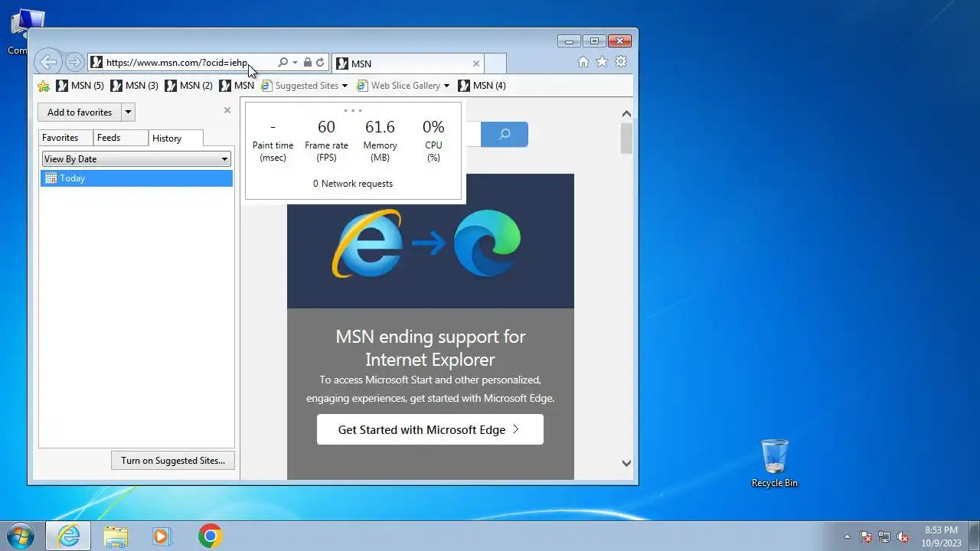Click the 0% CPU value

pos(433,127)
